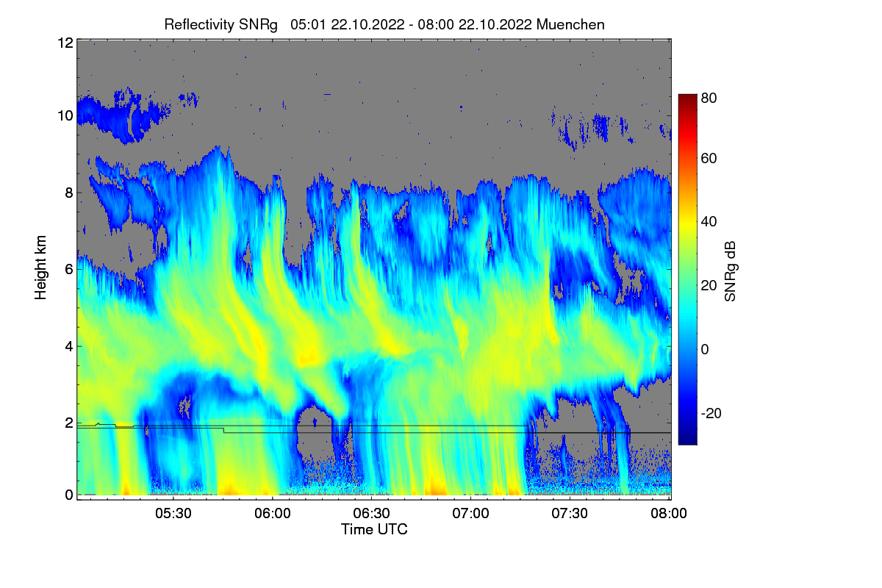
Task: Click the height tick label 2
Action: pos(68,423)
